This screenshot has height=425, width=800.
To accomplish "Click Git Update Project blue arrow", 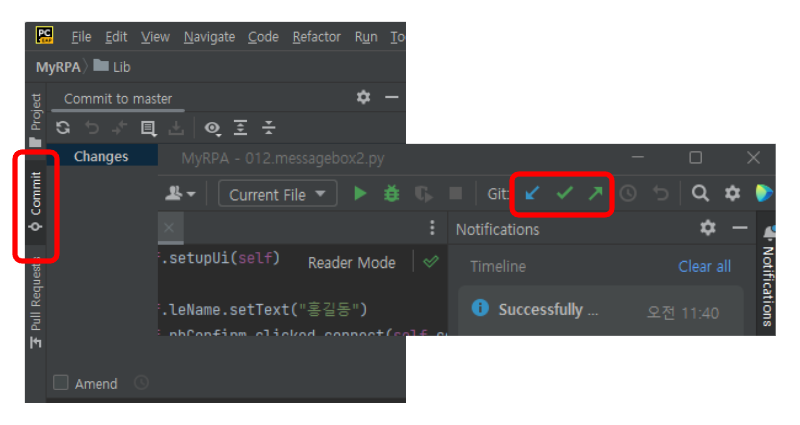I will tap(532, 193).
